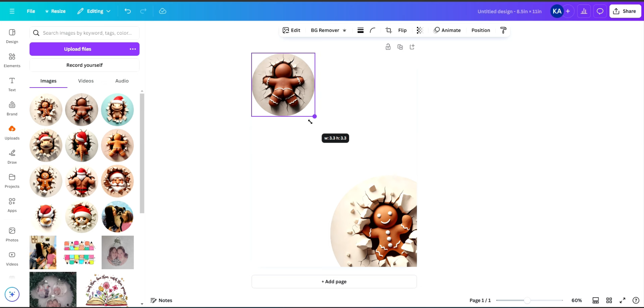Open the Uploads sidebar panel
Viewport: 644px width, 308px height.
coord(12,133)
